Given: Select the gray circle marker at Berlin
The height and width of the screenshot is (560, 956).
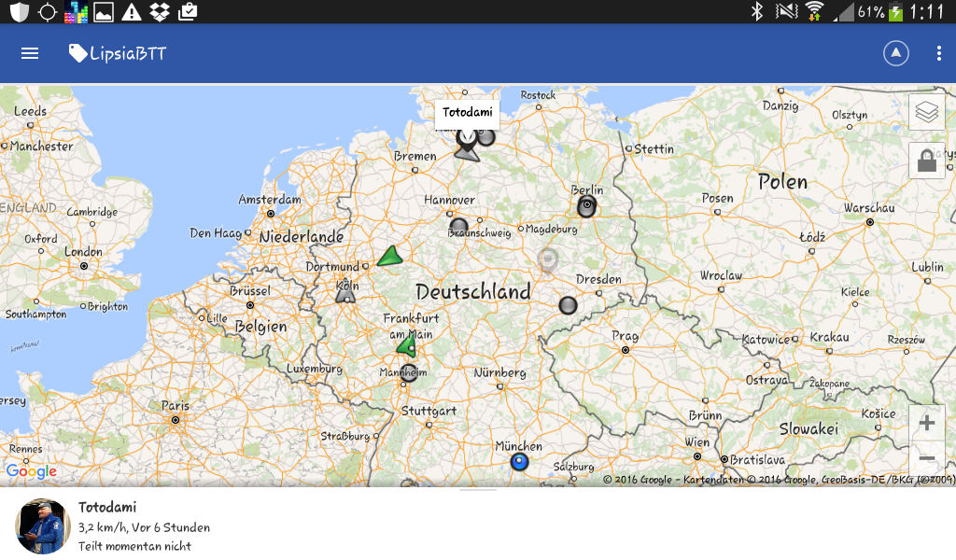Looking at the screenshot, I should 586,206.
